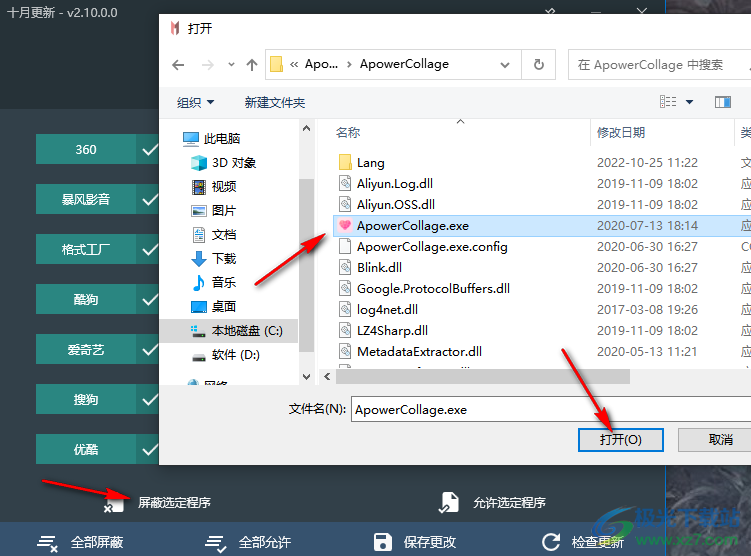Click the 全部屏蔽 block-all icon
This screenshot has width=751, height=556.
(48, 544)
